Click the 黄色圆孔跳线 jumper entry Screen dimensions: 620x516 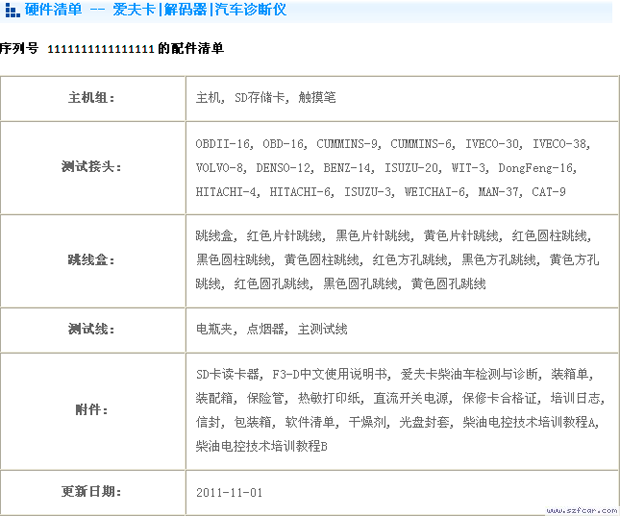(448, 284)
